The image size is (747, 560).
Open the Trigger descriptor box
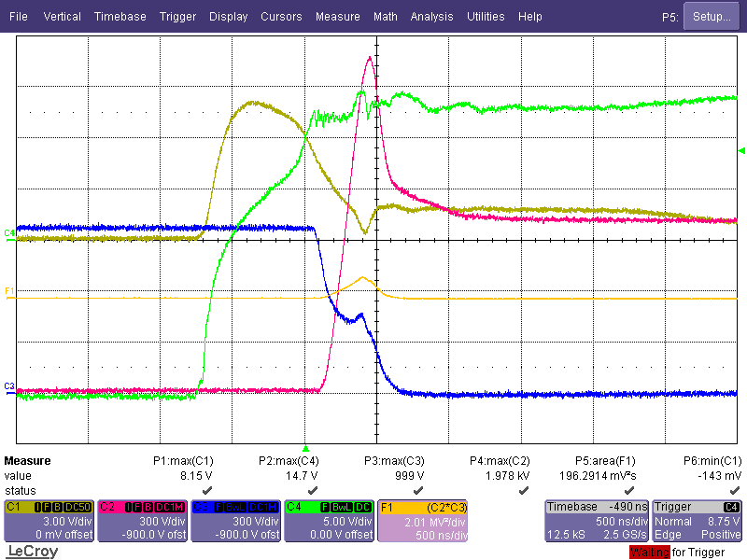pyautogui.click(x=698, y=520)
